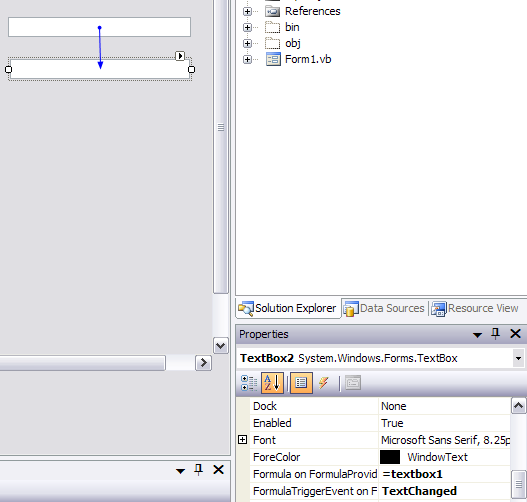Click designer scroll down arrow
This screenshot has width=527, height=502.
click(221, 345)
